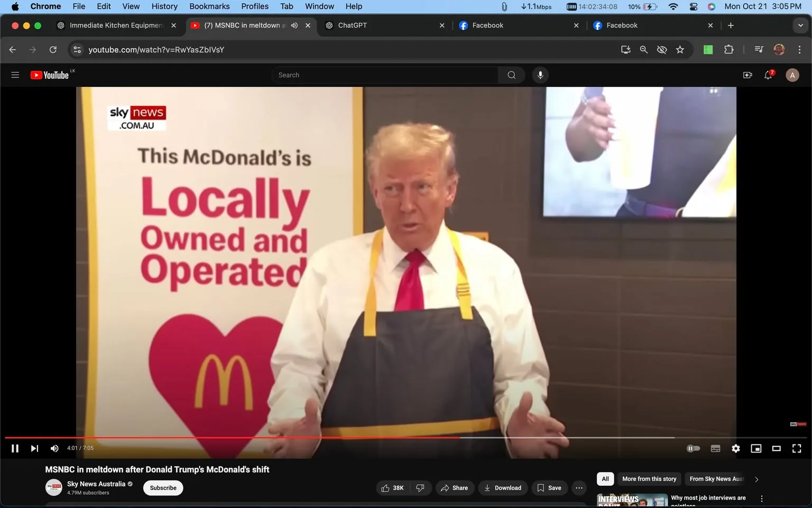Go fullscreen on the video
Viewport: 812px width, 508px height.
pos(797,448)
